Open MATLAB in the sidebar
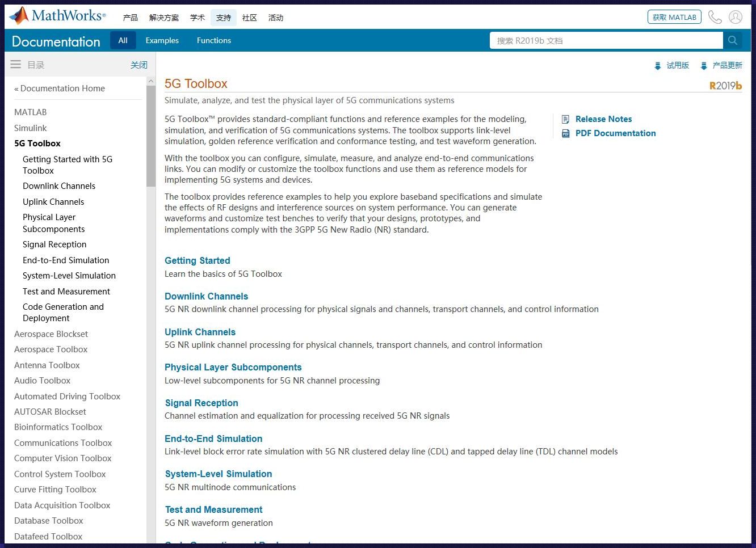 tap(31, 112)
